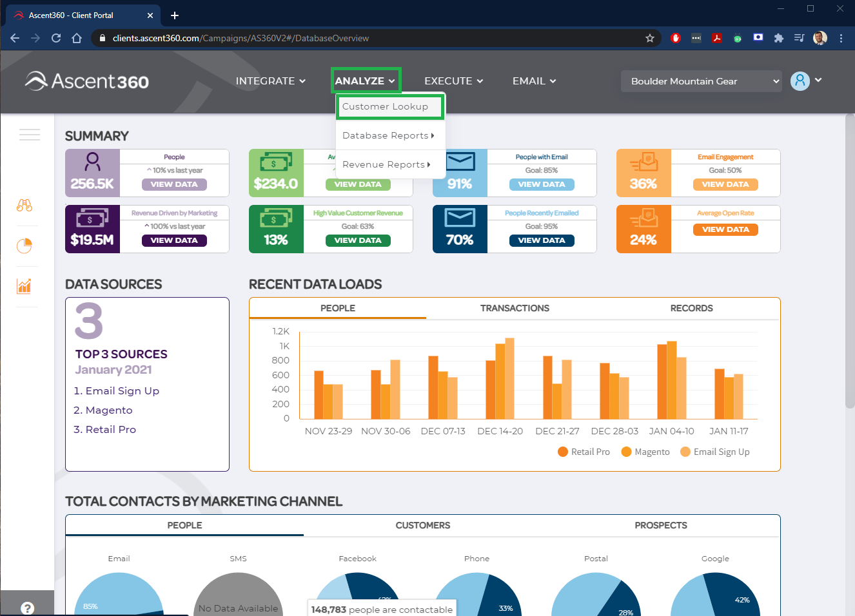Click the Ascent360 logo
The height and width of the screenshot is (616, 855).
point(87,81)
